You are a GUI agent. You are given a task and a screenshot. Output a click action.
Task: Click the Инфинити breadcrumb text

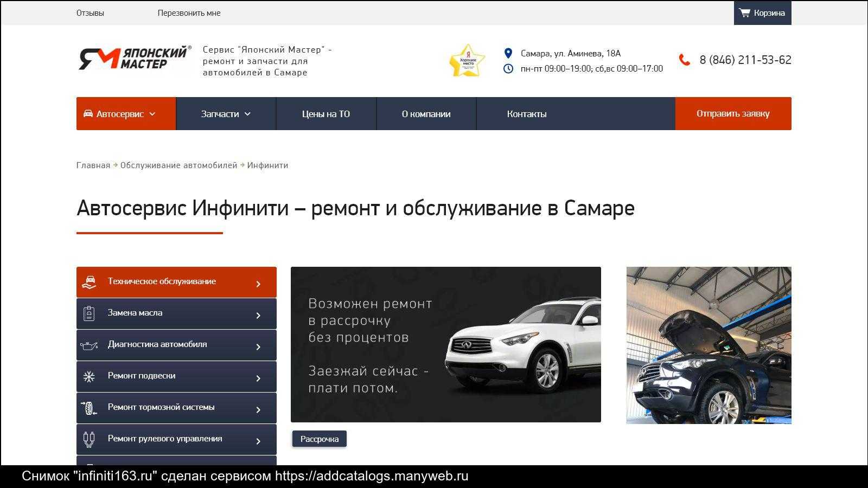pyautogui.click(x=267, y=165)
